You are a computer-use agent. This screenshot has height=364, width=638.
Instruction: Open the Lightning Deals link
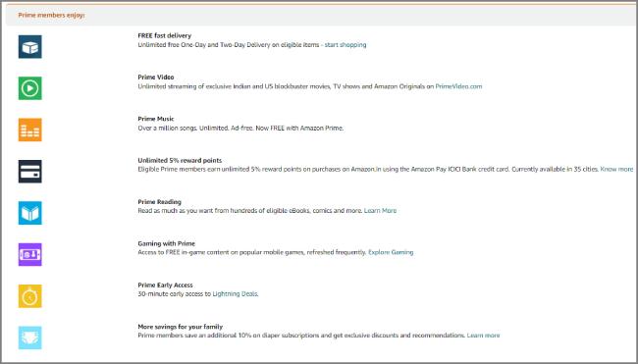pos(235,293)
